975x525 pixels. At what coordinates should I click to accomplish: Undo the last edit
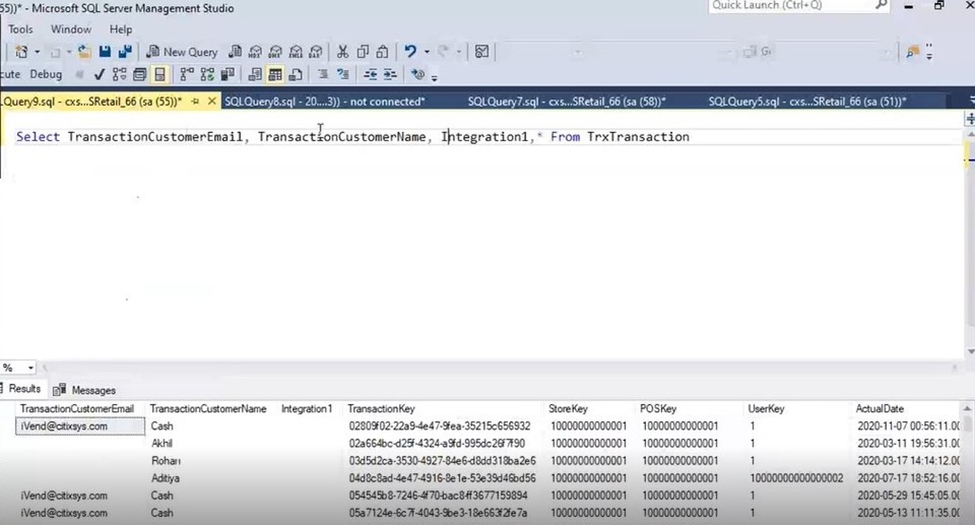point(410,52)
